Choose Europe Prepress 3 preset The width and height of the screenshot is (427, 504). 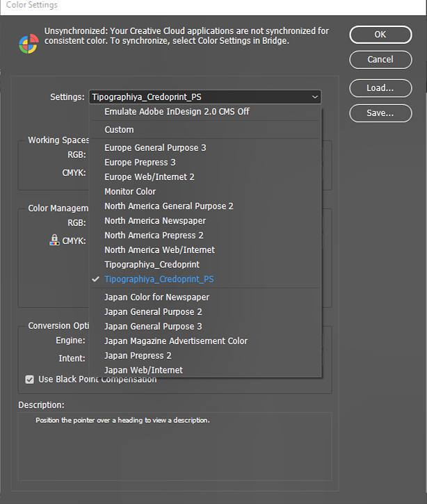pos(205,162)
